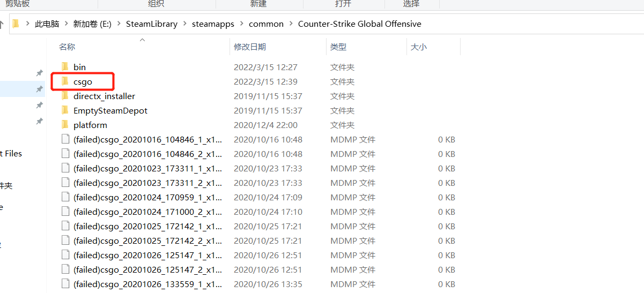Click the date 2022/3/15 12:39
Image resolution: width=644 pixels, height=293 pixels.
tap(265, 81)
